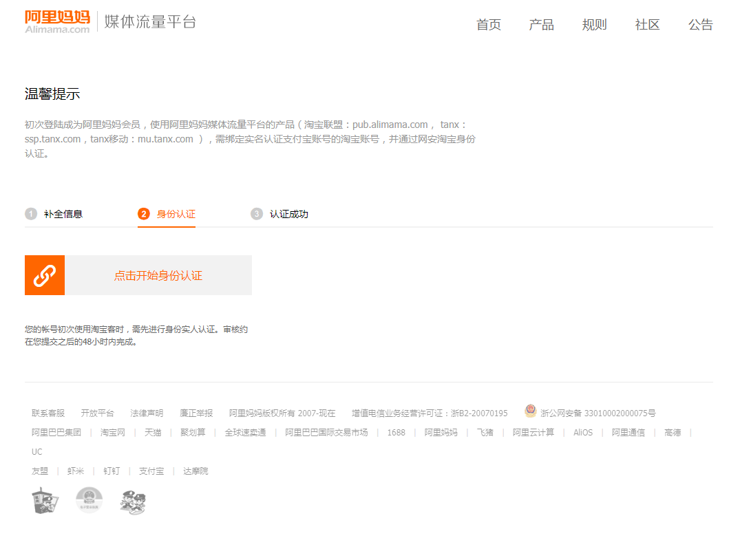The image size is (740, 560).
Task: Open the 产品 navigation item
Action: 541,25
